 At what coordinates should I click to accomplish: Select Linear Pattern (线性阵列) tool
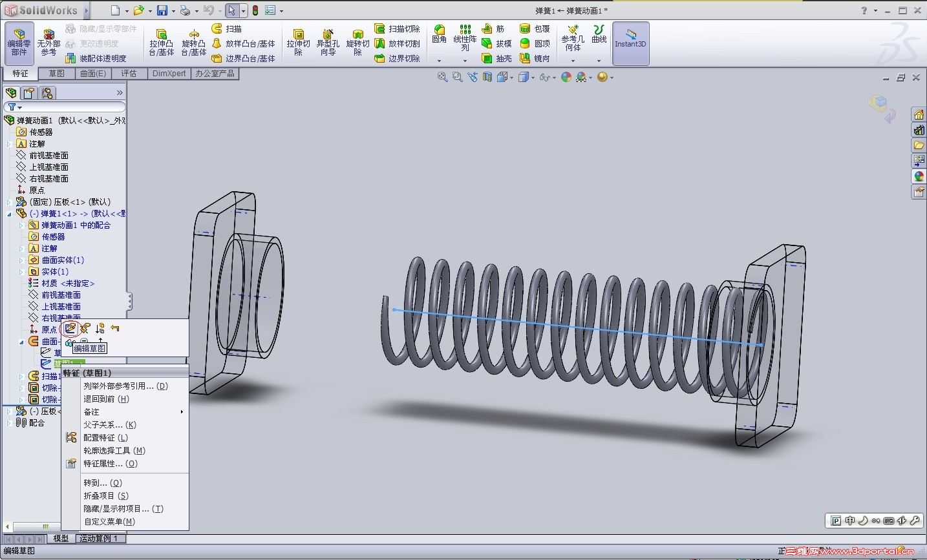[x=465, y=38]
